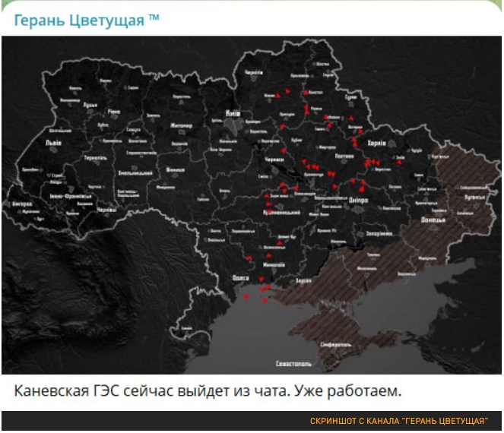This screenshot has height=433, width=504.
Task: Click the Київ label on the map
Action: pyautogui.click(x=233, y=114)
